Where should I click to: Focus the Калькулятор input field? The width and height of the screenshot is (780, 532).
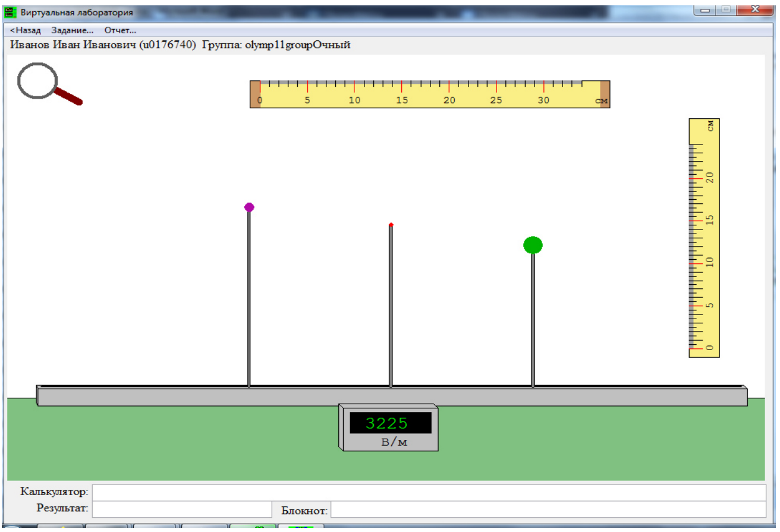(x=429, y=493)
